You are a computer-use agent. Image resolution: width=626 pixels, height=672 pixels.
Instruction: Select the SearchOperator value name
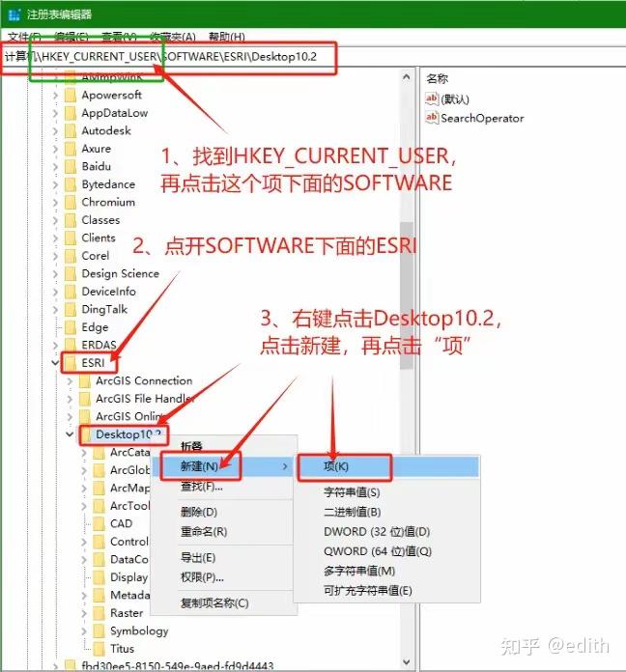(x=482, y=118)
